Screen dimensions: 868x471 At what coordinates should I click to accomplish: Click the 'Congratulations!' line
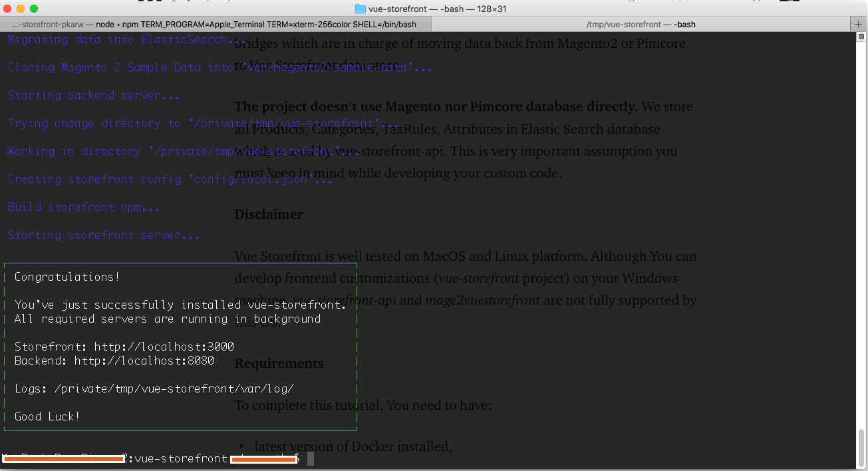[x=67, y=277]
